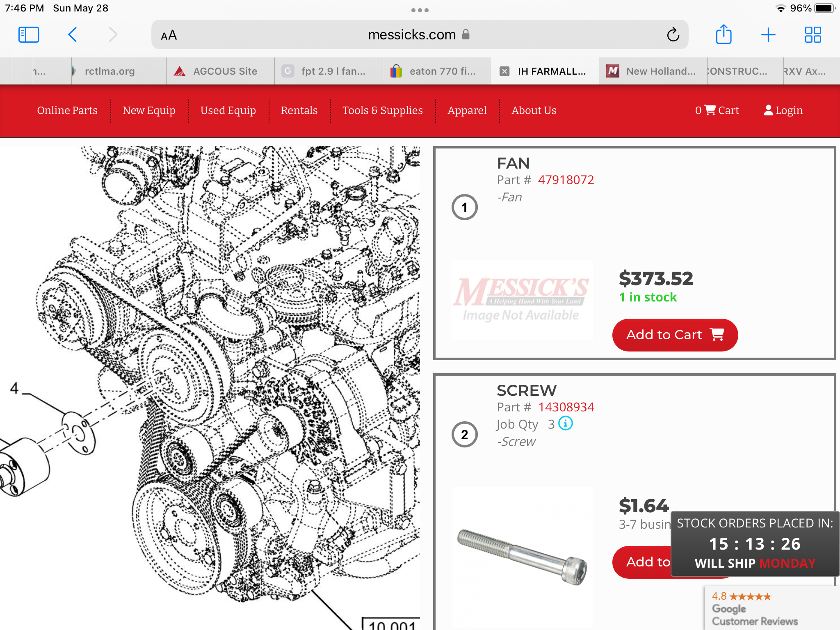Tap the 7:46 PM clock
Screen dimensions: 840x630
[25, 8]
